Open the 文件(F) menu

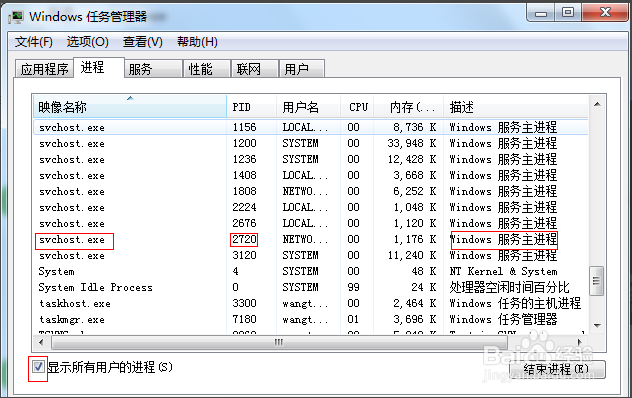point(33,42)
